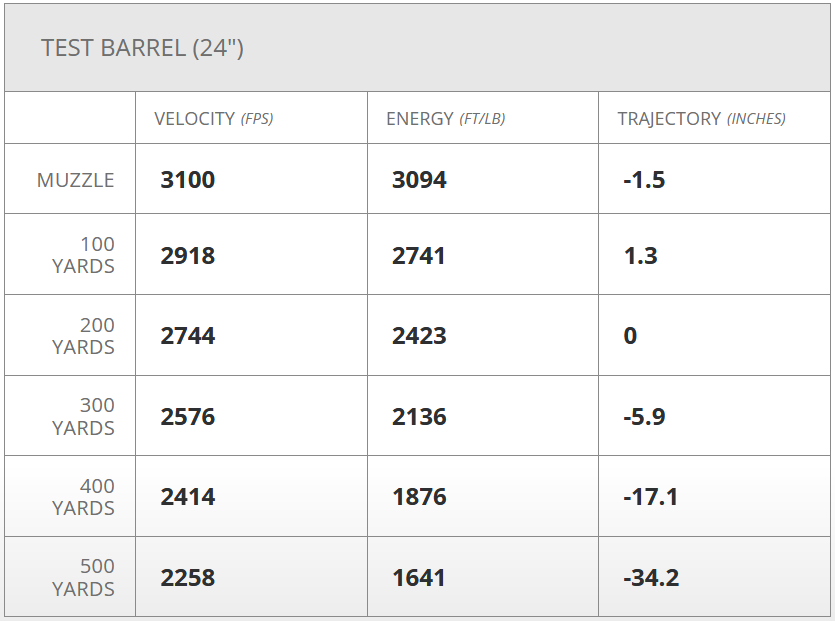Click the 200 YARDS row label

pyautogui.click(x=84, y=336)
